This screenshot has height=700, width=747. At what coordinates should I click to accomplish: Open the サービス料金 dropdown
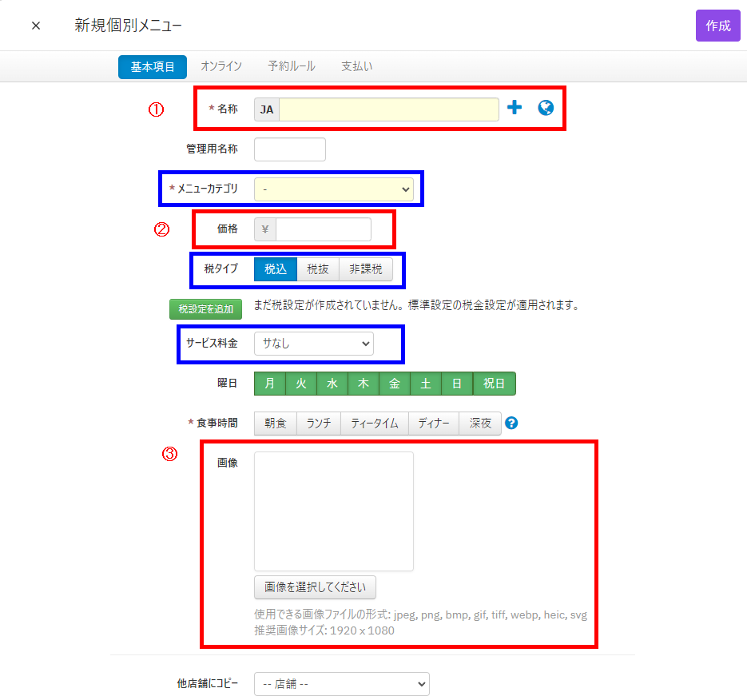click(x=313, y=344)
